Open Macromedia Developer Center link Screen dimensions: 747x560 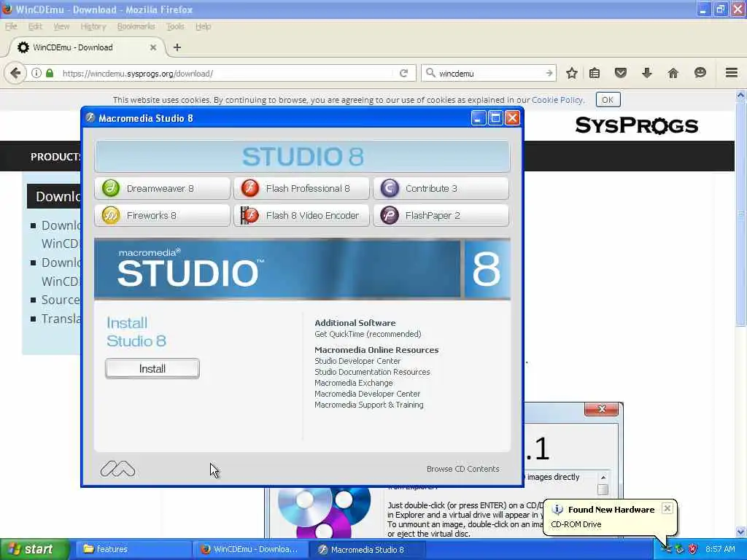pos(368,394)
